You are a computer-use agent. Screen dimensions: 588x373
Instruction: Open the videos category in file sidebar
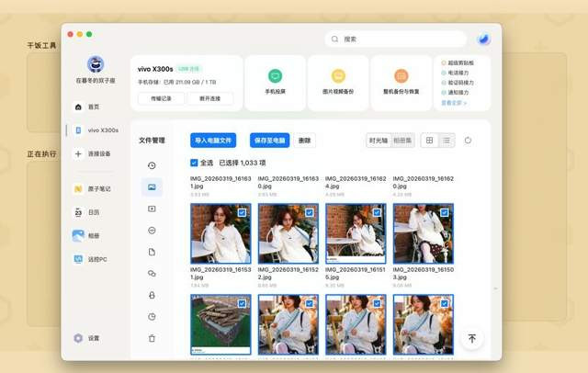tap(152, 209)
